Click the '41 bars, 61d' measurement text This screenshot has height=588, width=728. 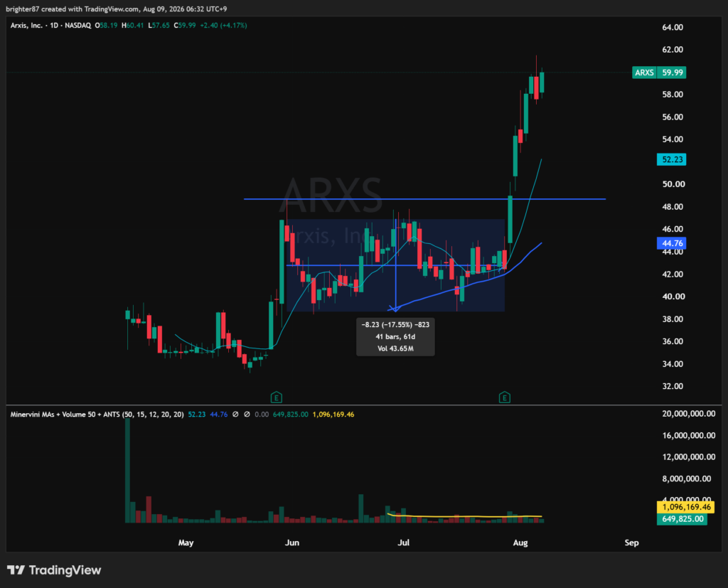pos(395,337)
